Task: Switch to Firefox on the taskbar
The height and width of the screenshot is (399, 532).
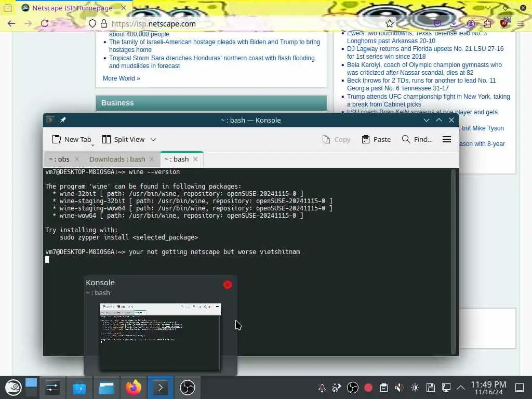Action: (x=134, y=388)
